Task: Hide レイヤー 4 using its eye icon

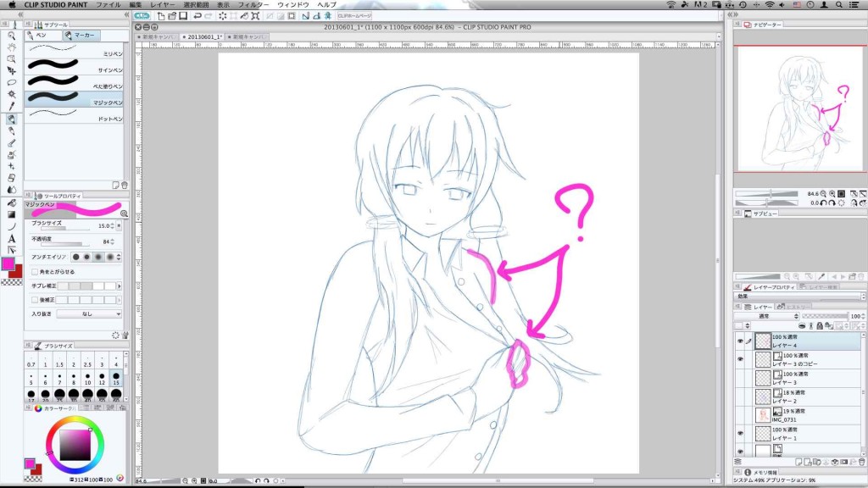Action: point(740,341)
